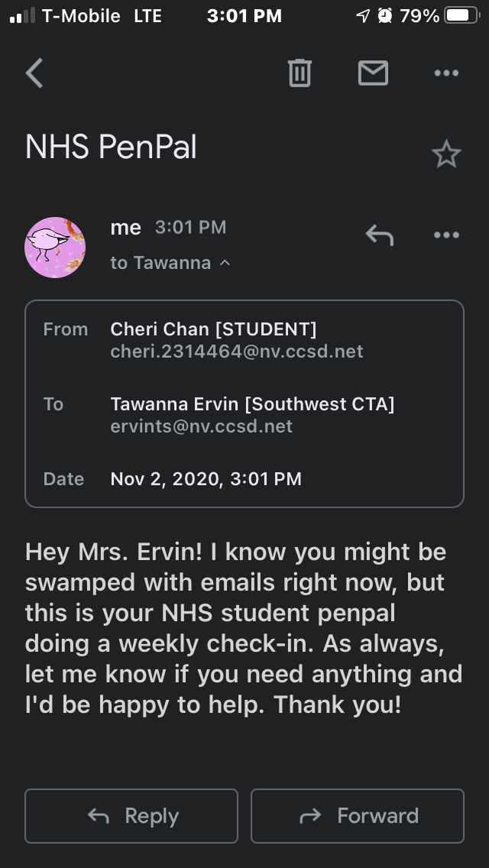Screen dimensions: 489x868
Task: Tap the Forward button at the bottom
Action: (358, 816)
